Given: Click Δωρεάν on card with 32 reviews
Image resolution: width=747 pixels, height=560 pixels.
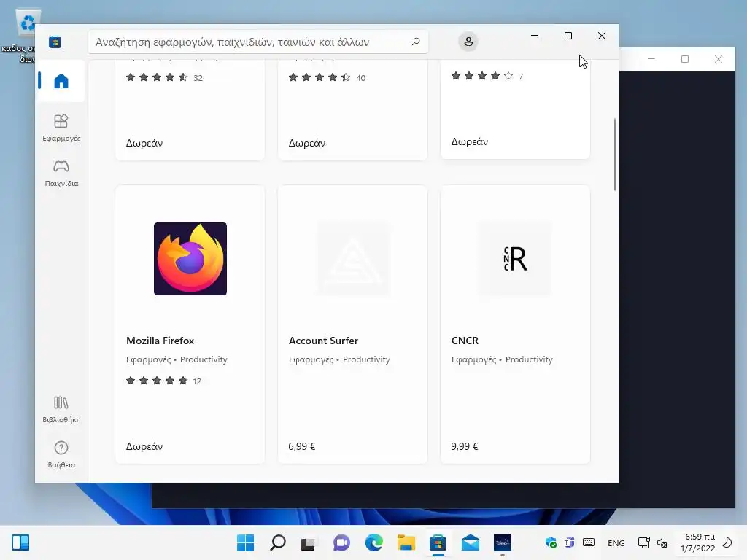Looking at the screenshot, I should [144, 143].
